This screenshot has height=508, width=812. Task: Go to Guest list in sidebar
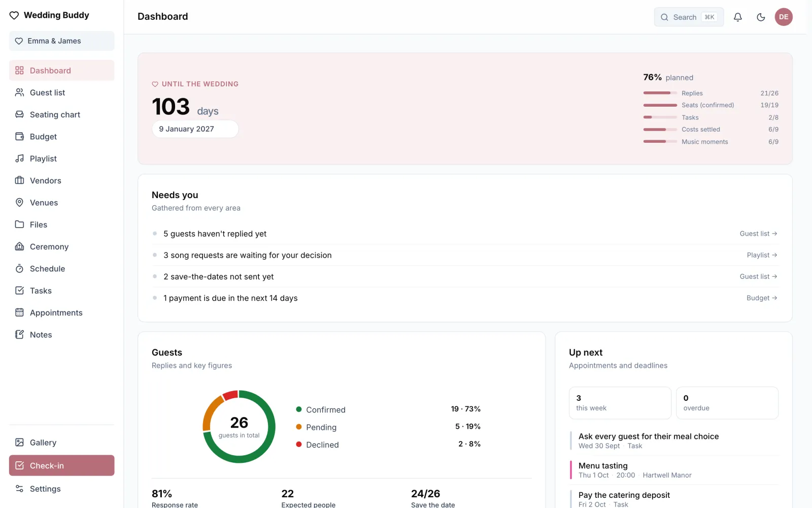61,92
